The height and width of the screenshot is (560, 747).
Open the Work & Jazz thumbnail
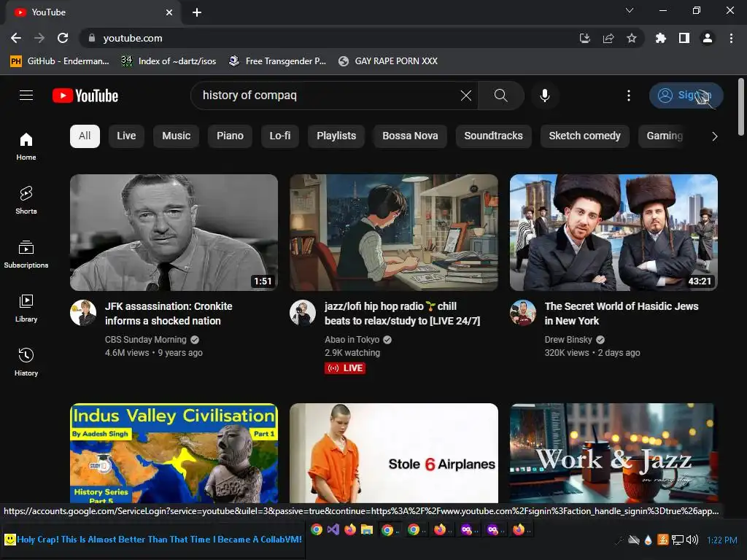point(614,453)
